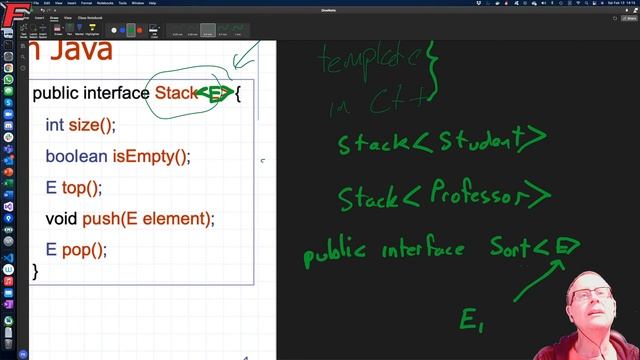Pick the second pen stroke thickness

coord(193,30)
